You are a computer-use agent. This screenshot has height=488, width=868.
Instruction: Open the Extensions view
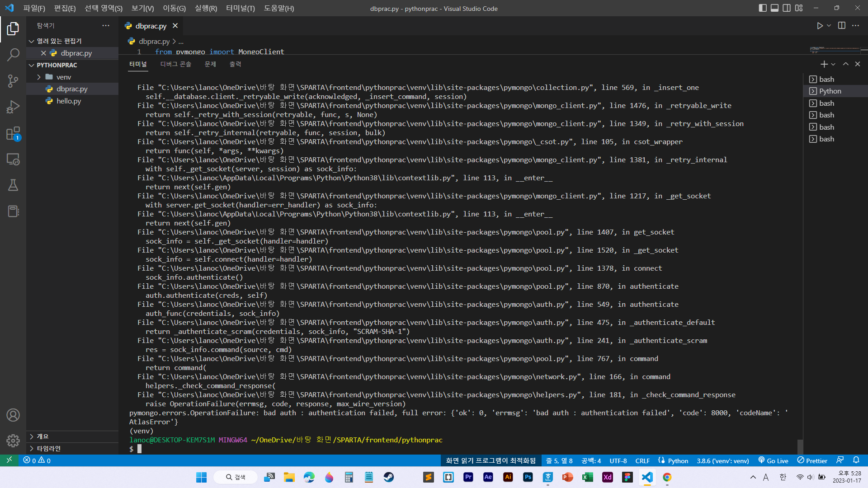13,133
